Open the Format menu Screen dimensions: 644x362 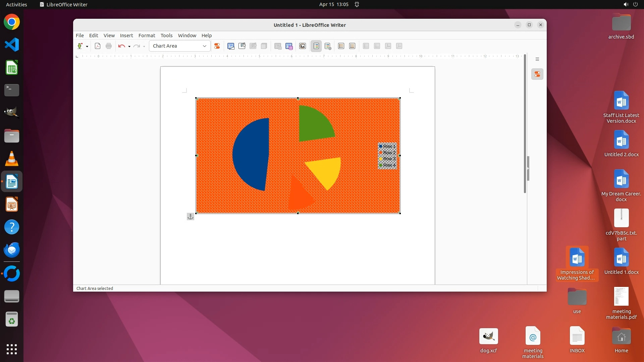coord(147,36)
